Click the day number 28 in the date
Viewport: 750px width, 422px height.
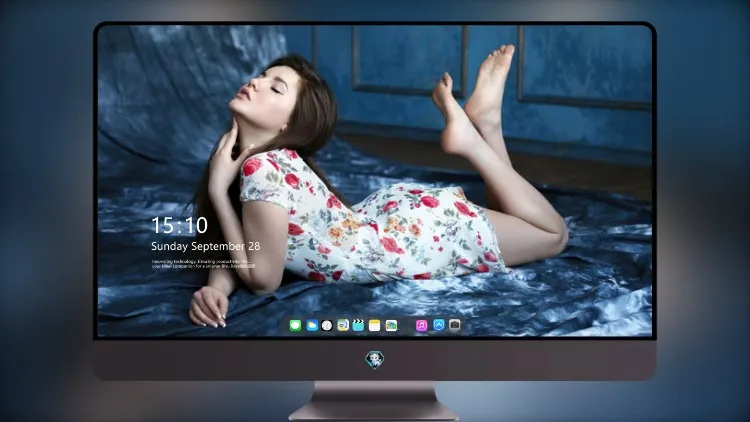pos(254,246)
